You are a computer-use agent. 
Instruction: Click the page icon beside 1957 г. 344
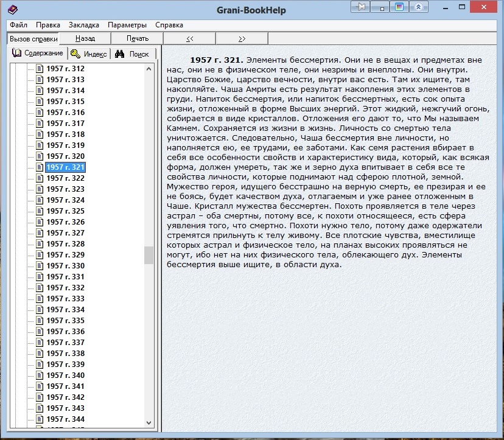click(40, 419)
